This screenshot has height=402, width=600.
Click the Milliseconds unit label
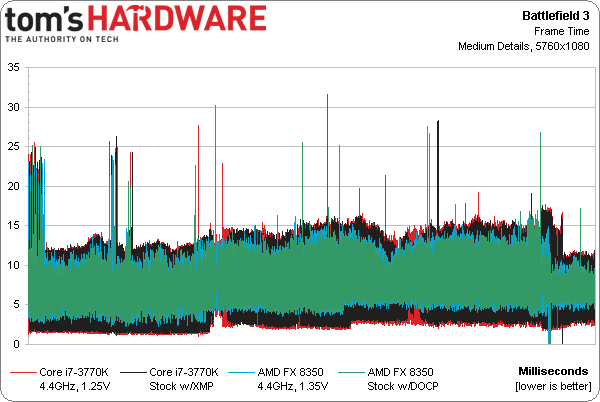pos(553,371)
